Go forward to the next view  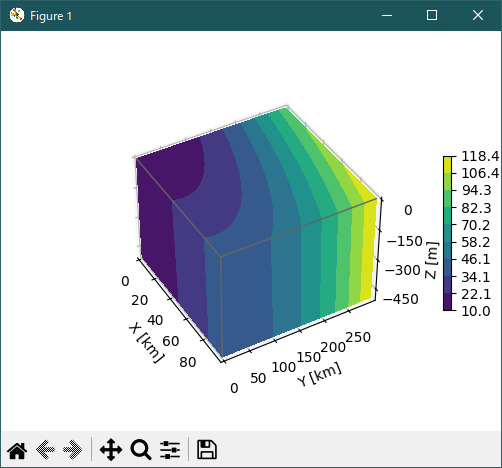pyautogui.click(x=73, y=450)
